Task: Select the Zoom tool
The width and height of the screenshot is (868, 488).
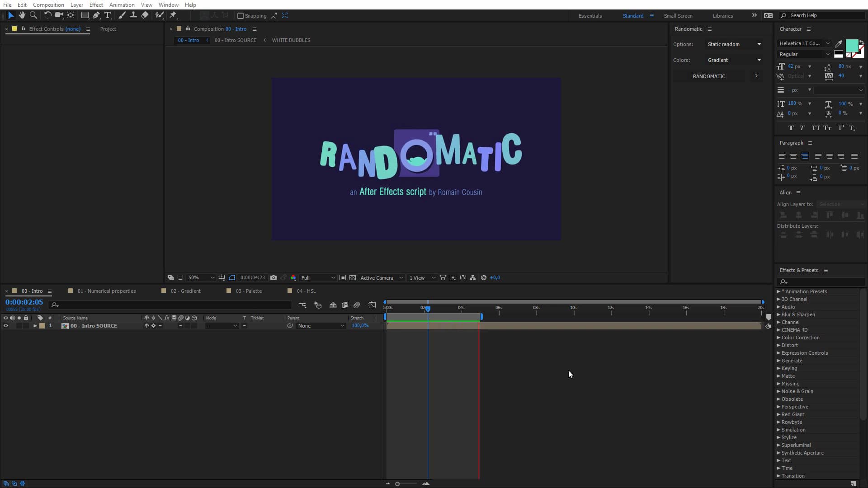Action: 33,15
